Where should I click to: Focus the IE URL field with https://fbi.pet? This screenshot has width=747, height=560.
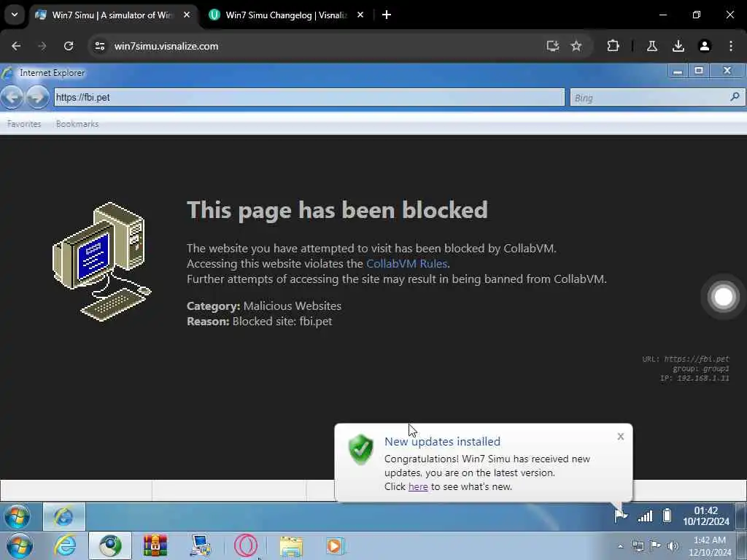pyautogui.click(x=309, y=97)
